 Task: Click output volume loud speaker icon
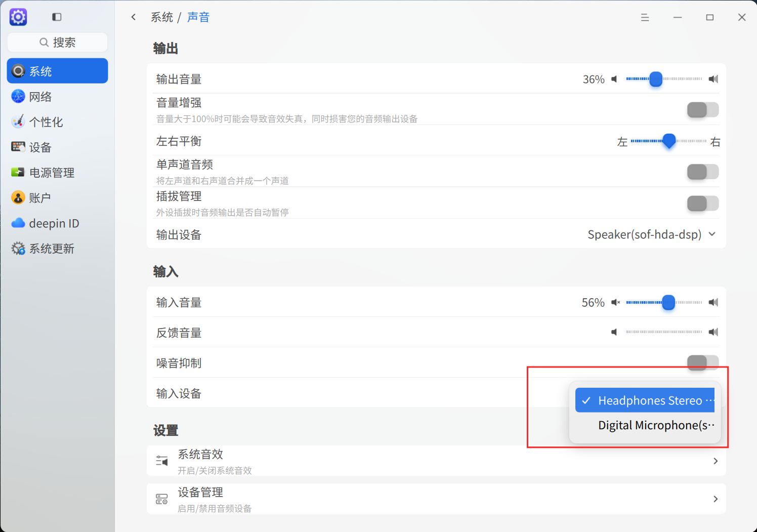[x=713, y=79]
